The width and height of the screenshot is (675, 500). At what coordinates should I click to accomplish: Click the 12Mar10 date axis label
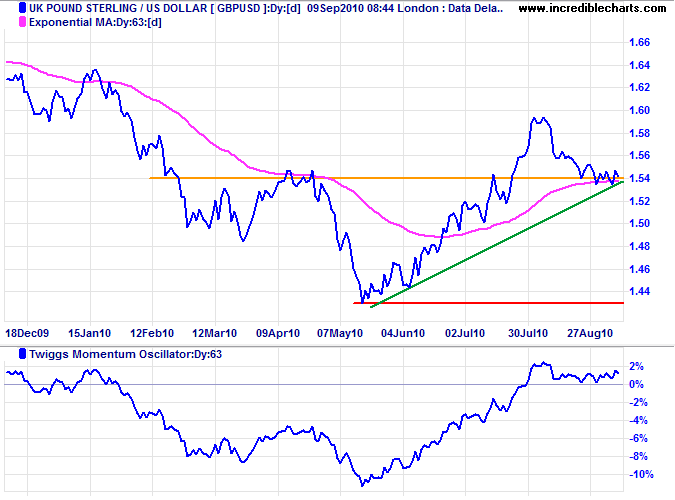(214, 333)
